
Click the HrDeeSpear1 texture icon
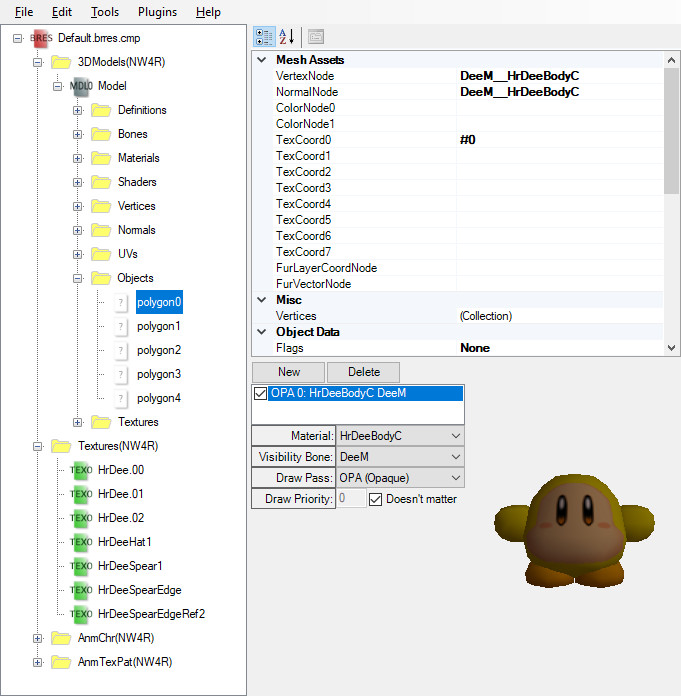81,566
